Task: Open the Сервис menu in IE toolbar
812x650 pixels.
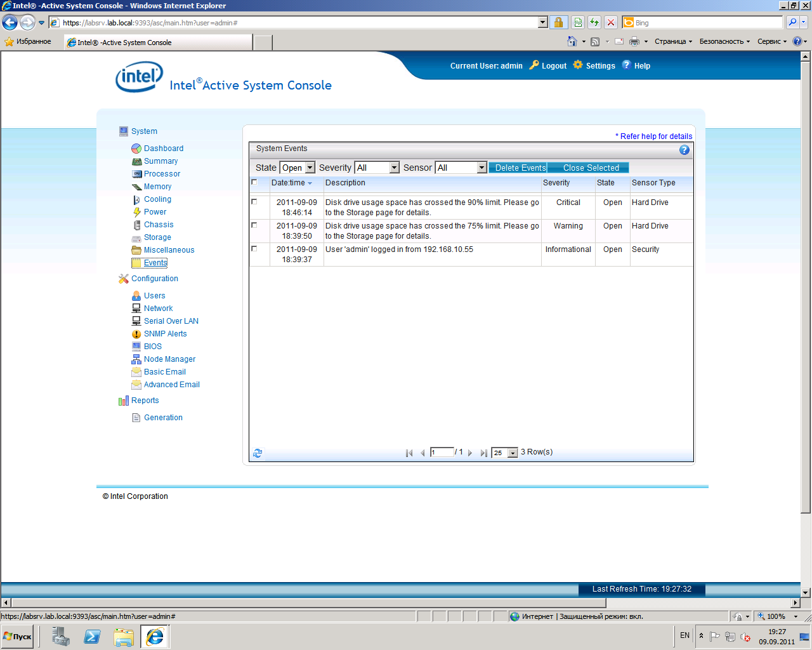Action: pyautogui.click(x=771, y=41)
